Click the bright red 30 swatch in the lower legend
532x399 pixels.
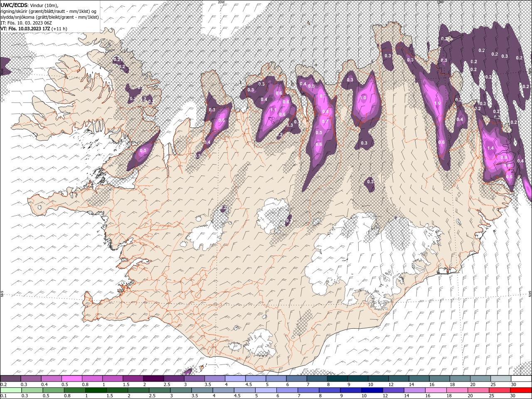coord(521,390)
